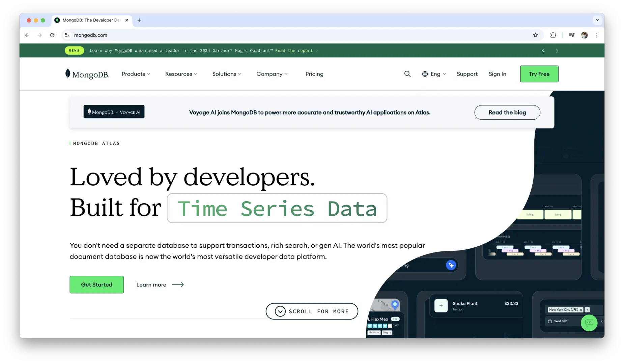Expand the Company menu

[272, 74]
